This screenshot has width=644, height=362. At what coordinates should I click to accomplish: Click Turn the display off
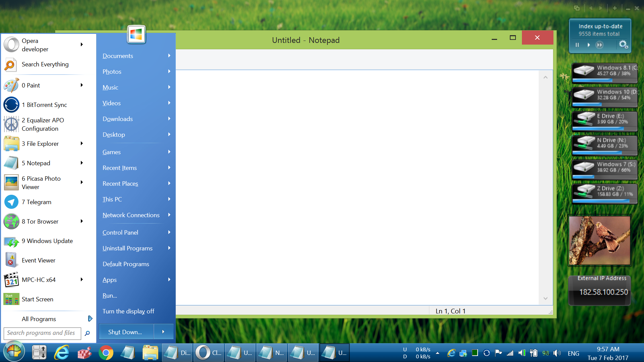(x=128, y=311)
